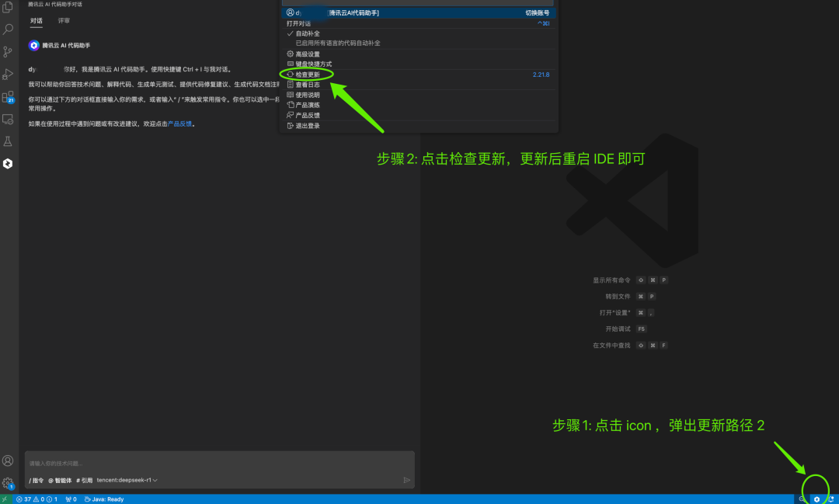
Task: Click the assistant avatar logo in chat header
Action: (x=33, y=46)
